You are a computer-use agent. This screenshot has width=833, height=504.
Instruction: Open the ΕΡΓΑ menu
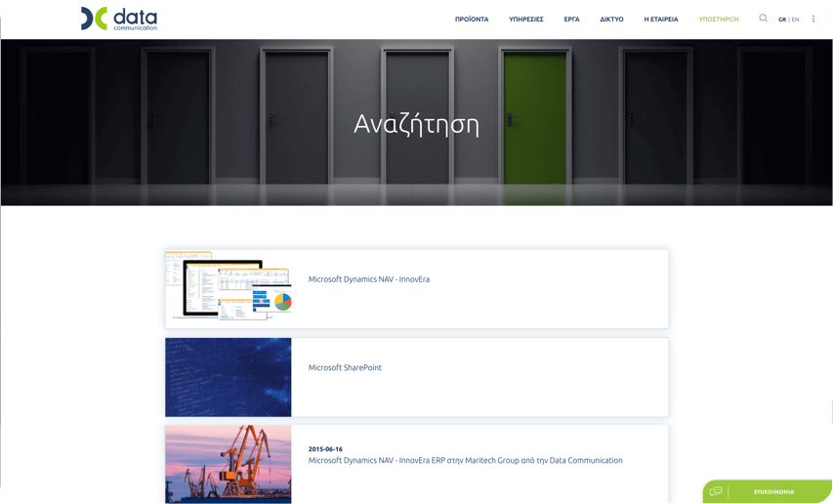571,20
